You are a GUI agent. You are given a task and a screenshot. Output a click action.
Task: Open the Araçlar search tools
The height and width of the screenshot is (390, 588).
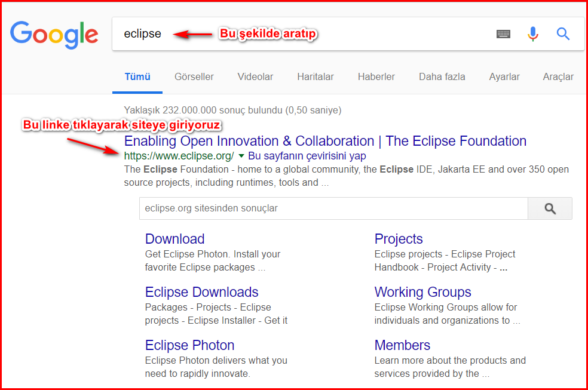[558, 77]
